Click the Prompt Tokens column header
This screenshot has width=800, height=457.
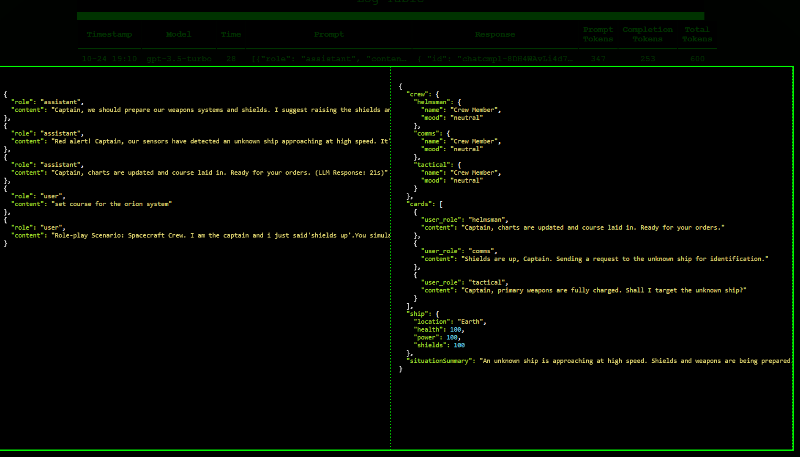[598, 34]
